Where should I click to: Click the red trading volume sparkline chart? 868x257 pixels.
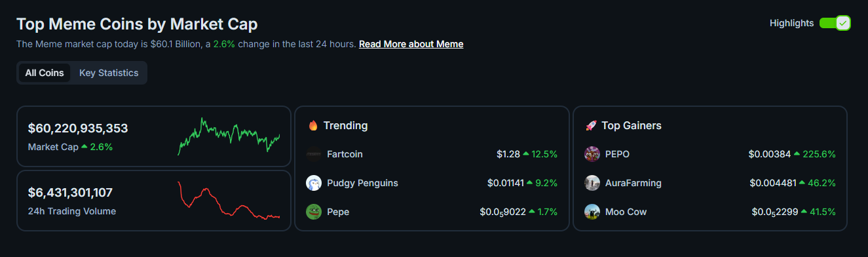pos(229,200)
